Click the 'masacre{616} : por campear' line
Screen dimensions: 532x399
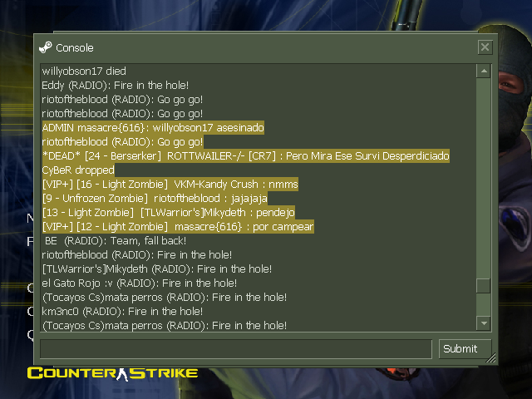(178, 227)
